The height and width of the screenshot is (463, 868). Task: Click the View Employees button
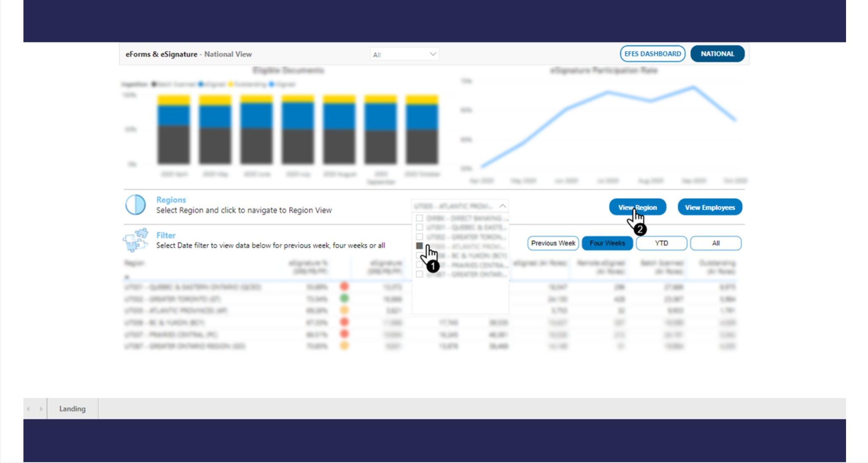710,207
